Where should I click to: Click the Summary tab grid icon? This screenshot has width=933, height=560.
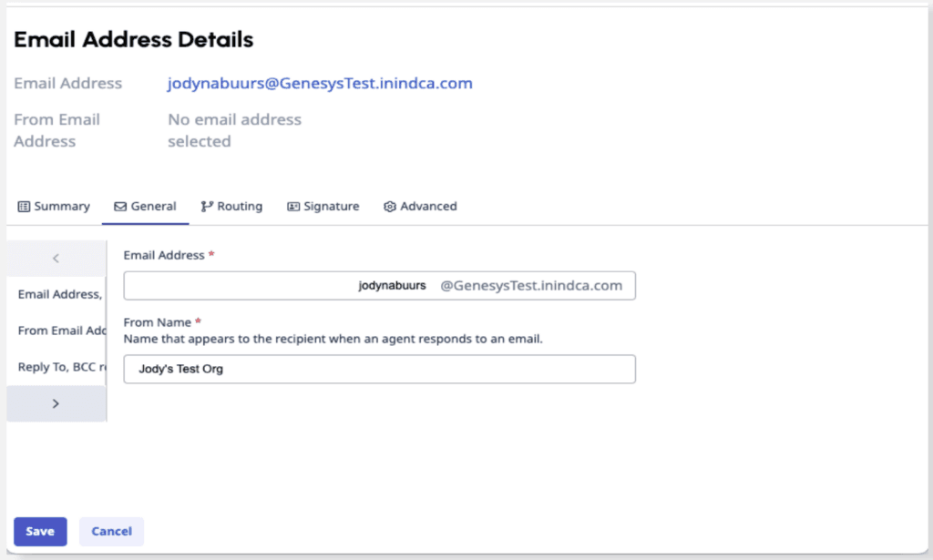[23, 206]
